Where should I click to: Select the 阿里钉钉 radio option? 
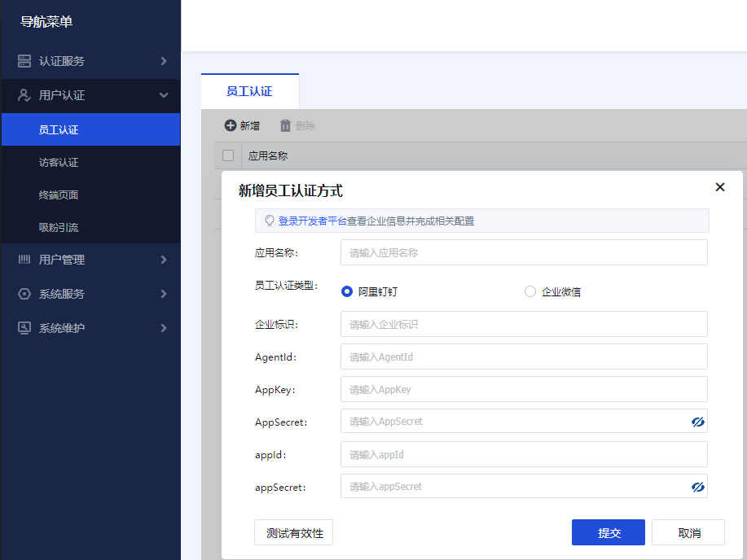(347, 291)
